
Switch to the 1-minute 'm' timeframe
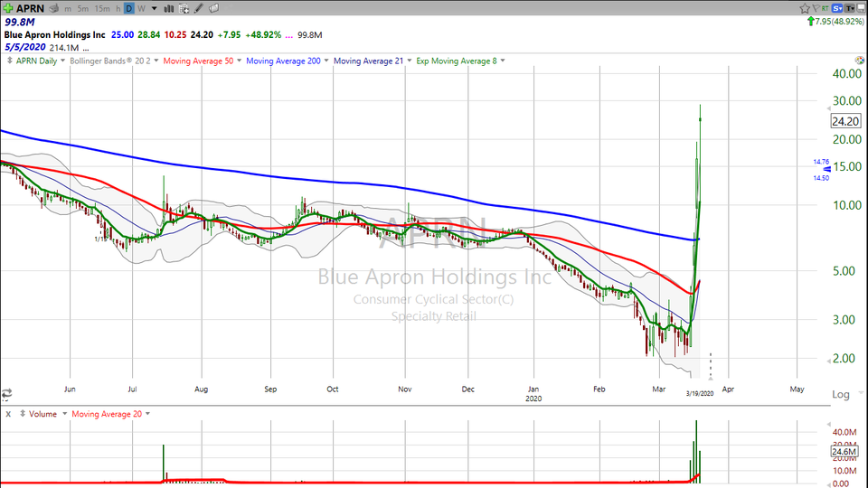[68, 9]
